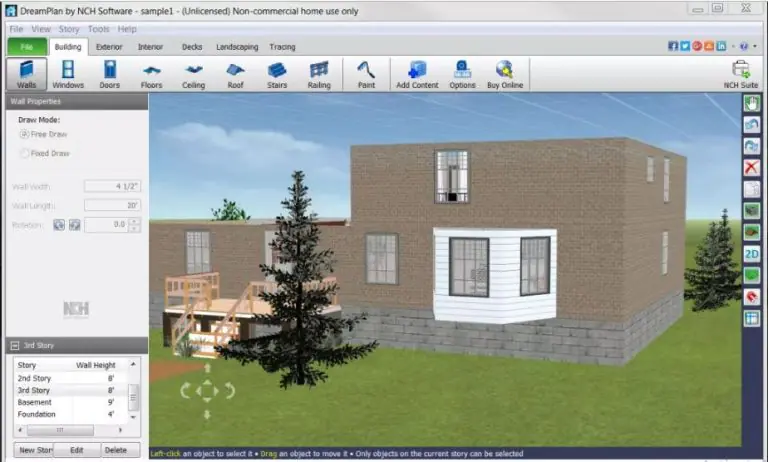Select the Floors tool
Viewport: 768px width, 462px height.
[151, 74]
